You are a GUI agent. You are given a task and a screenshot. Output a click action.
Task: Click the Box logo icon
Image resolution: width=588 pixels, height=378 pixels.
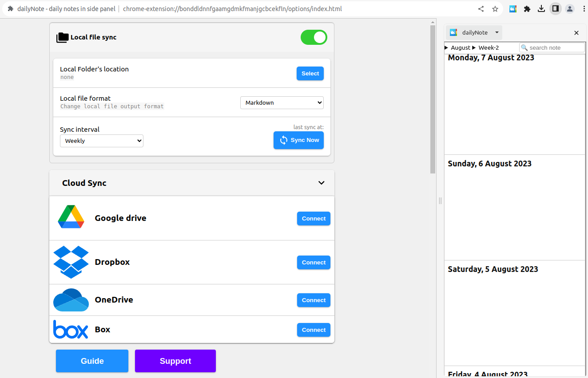coord(71,330)
